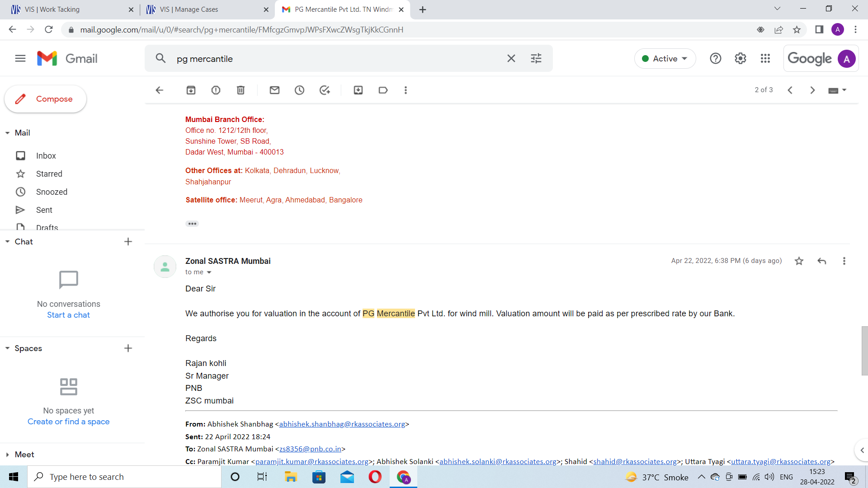
Task: Reply to Zonal SASTRA Mumbai message
Action: coord(821,261)
